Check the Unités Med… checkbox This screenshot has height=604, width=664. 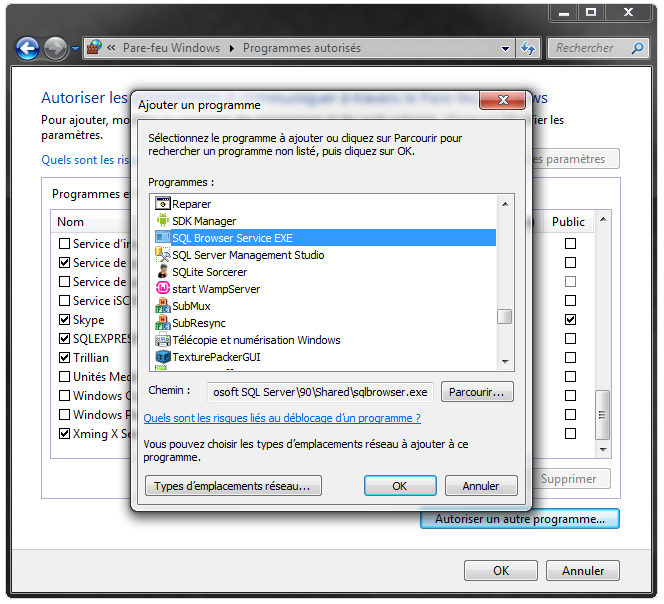(x=64, y=377)
